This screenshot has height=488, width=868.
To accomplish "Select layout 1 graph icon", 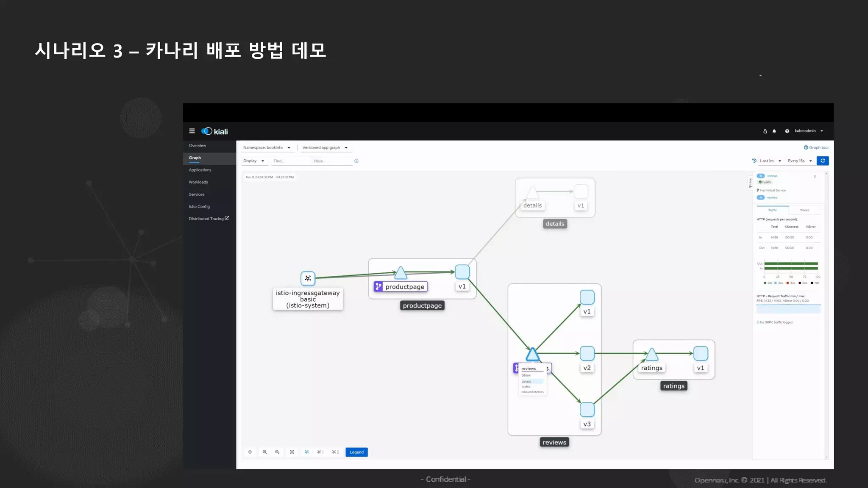I will tap(320, 452).
